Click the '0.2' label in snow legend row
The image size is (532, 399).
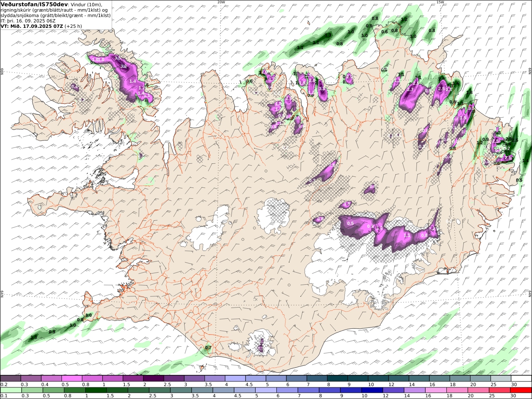coord(3,384)
